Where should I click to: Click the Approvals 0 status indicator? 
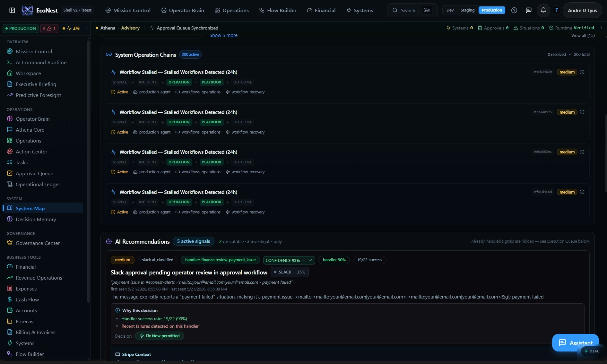[493, 28]
